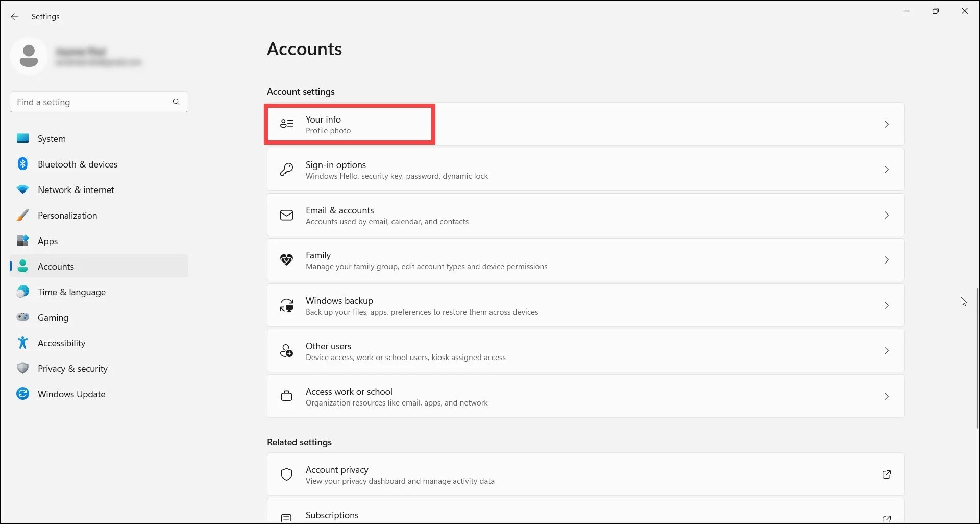Expand the Other users chevron
The width and height of the screenshot is (980, 524).
[x=887, y=351]
